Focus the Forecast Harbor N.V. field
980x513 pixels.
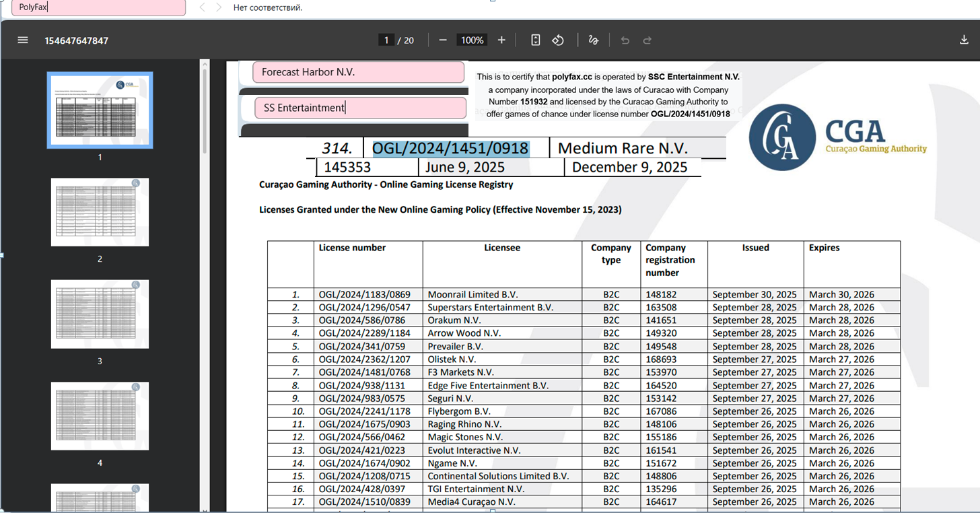click(359, 72)
